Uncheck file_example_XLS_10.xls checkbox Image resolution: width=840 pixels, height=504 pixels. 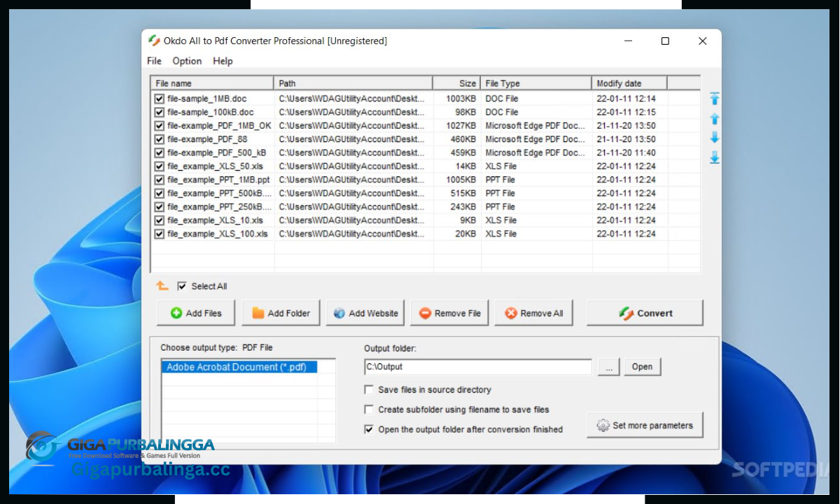(x=160, y=220)
